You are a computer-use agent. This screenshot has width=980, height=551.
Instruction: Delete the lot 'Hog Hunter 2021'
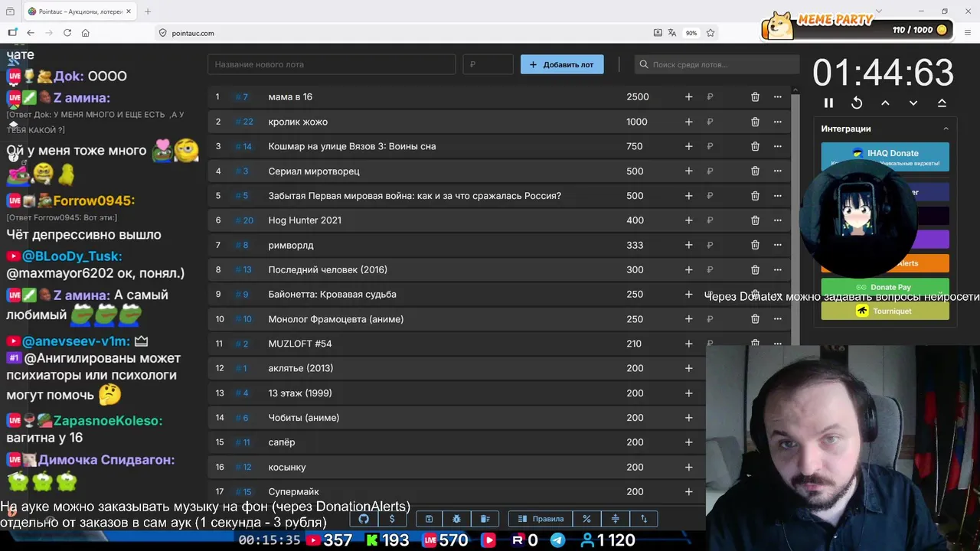click(x=755, y=220)
